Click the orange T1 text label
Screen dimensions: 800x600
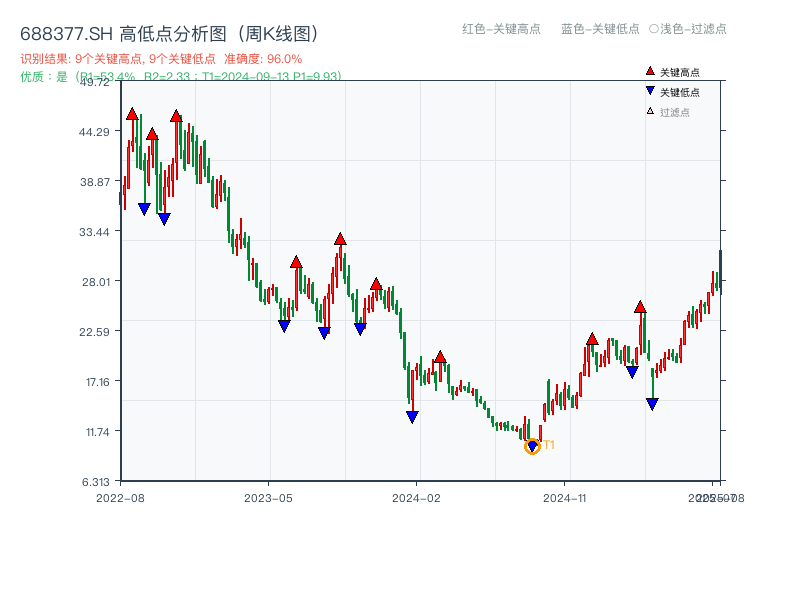pyautogui.click(x=549, y=445)
